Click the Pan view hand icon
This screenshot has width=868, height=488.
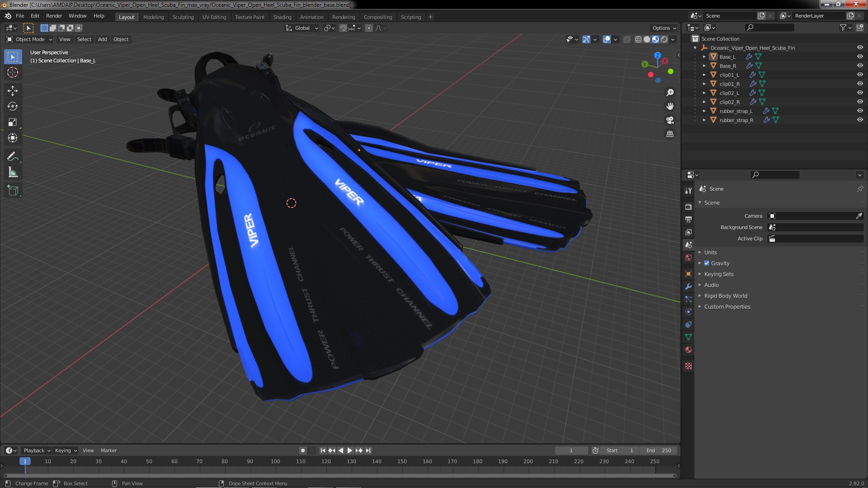(x=670, y=106)
